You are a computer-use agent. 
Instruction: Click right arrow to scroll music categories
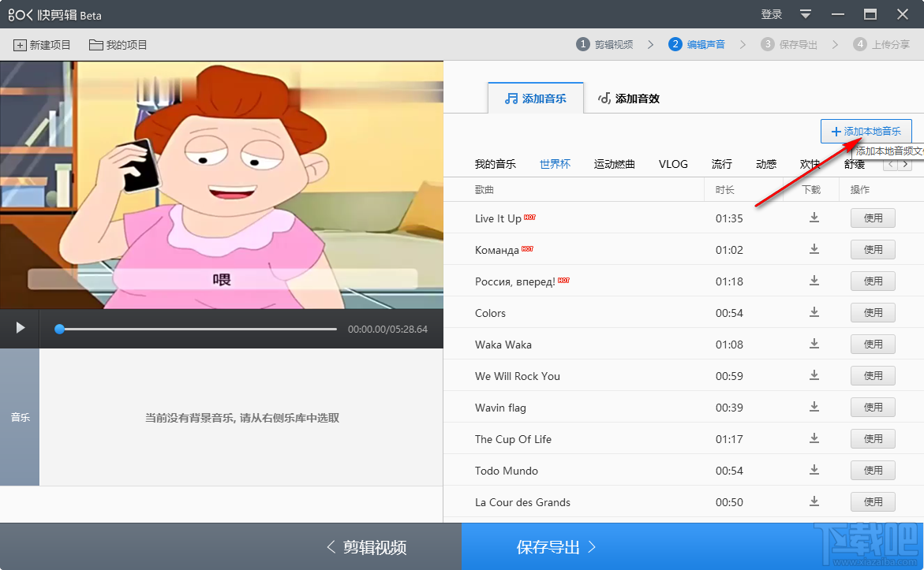(x=906, y=164)
